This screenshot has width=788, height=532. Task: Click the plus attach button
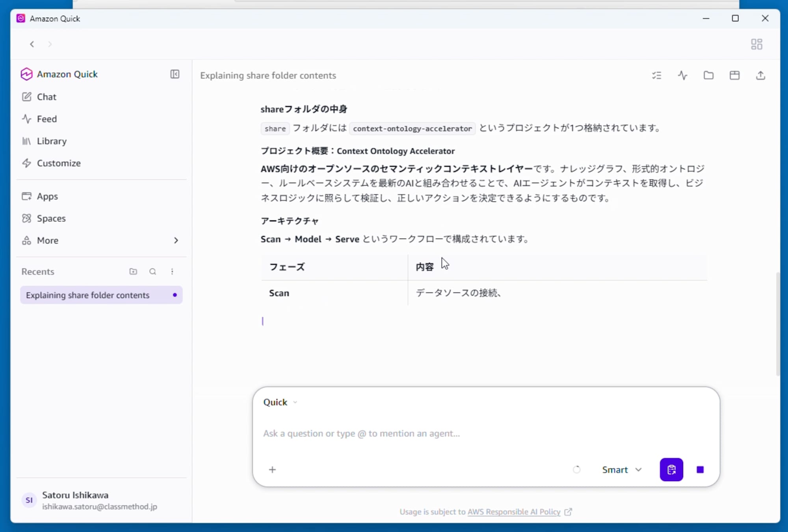point(272,469)
